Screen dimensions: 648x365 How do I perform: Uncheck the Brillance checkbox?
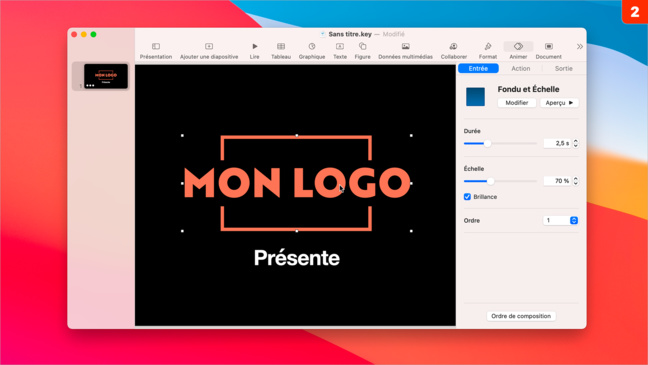pyautogui.click(x=467, y=197)
